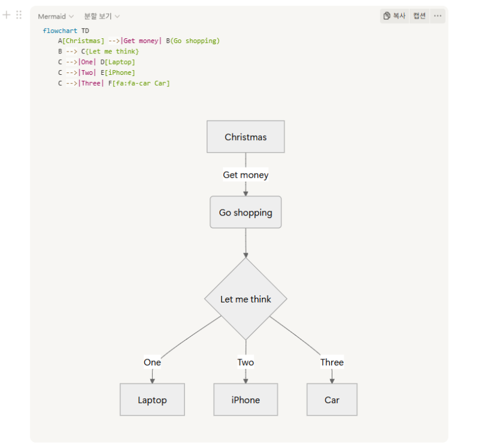This screenshot has height=448, width=479.
Task: Select the iPhone node box
Action: [245, 400]
